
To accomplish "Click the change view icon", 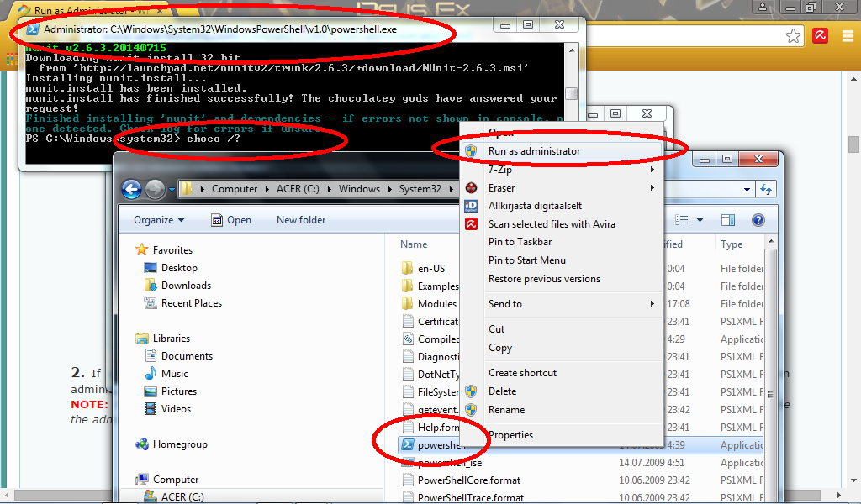I will click(681, 220).
